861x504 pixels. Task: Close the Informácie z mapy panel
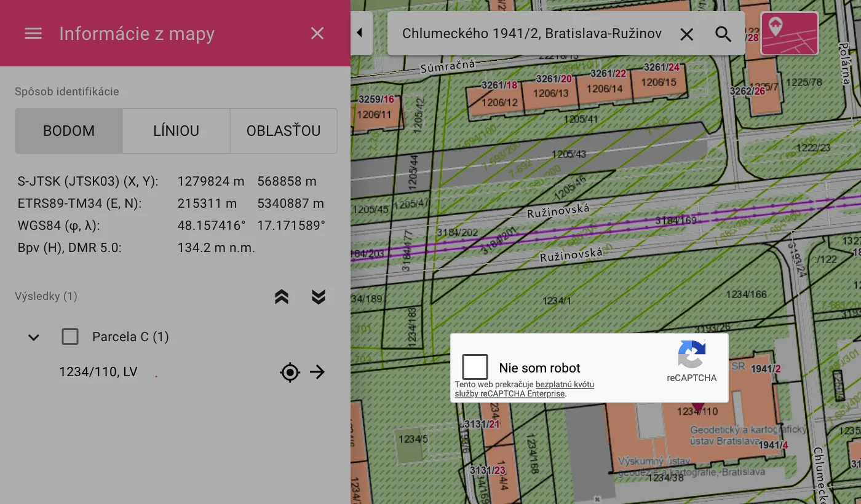317,33
